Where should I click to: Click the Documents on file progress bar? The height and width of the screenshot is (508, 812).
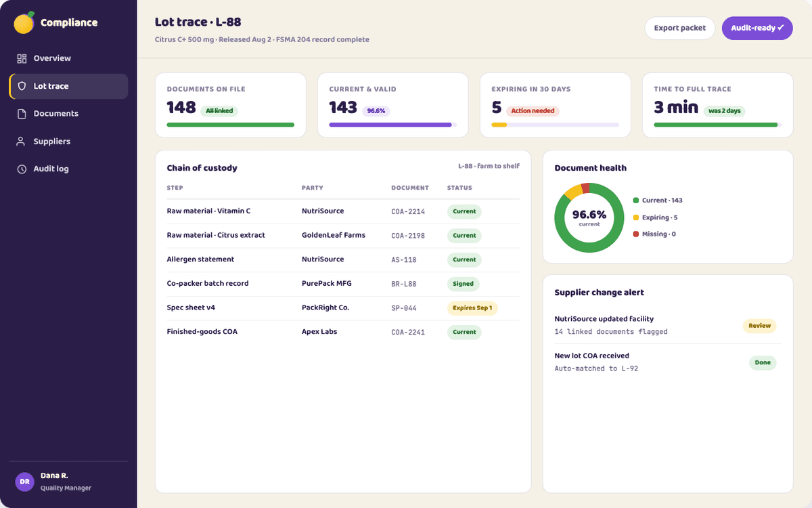pos(231,125)
